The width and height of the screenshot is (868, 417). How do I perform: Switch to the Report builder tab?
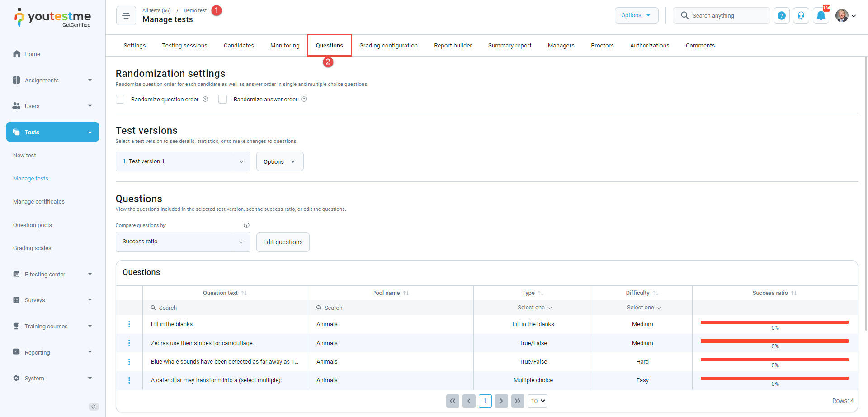tap(453, 46)
